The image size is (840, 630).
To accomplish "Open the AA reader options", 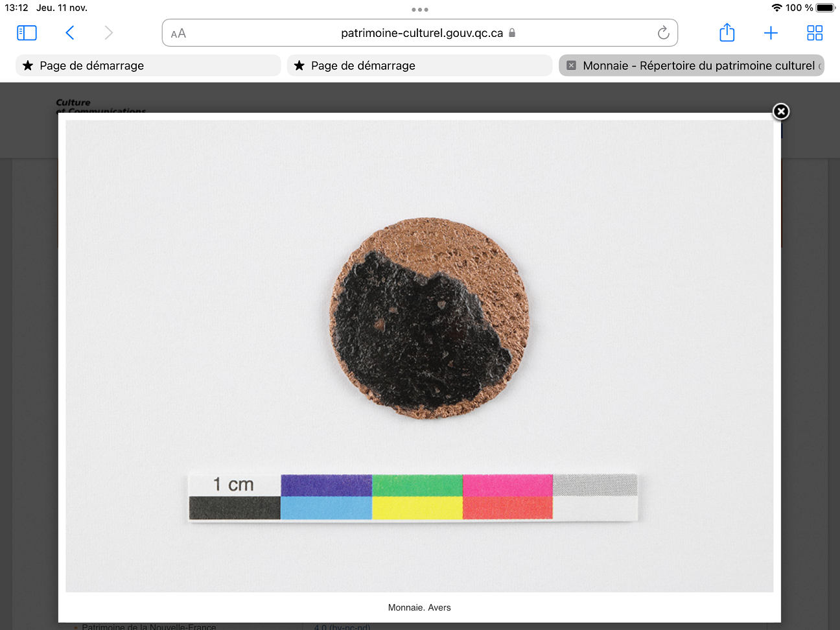I will (x=178, y=34).
